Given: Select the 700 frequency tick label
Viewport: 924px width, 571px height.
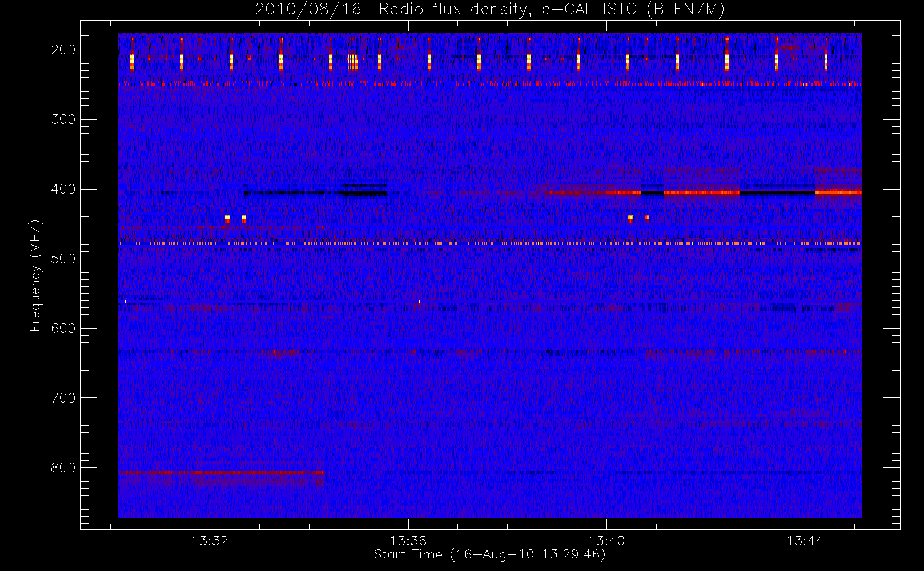Looking at the screenshot, I should coord(63,398).
